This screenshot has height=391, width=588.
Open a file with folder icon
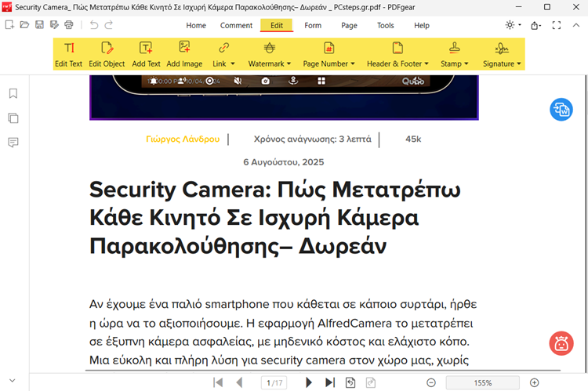click(x=24, y=25)
